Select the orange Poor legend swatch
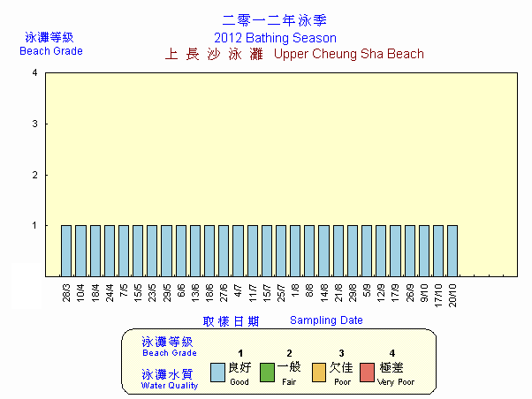This screenshot has height=399, width=532. click(319, 373)
